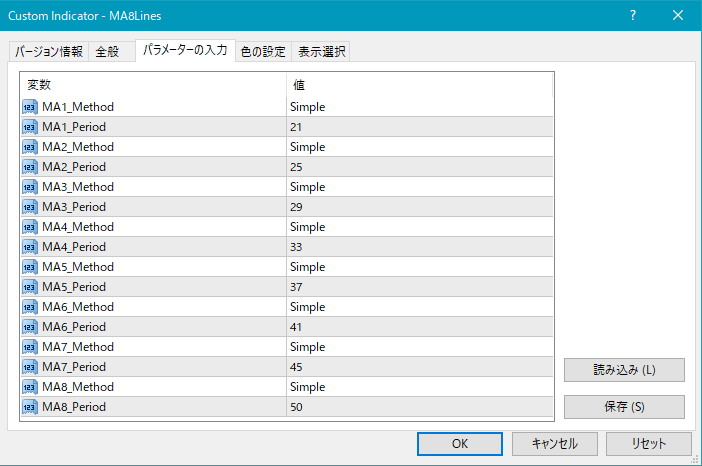The image size is (702, 466).
Task: Click the icon beside MA3_Method
Action: click(x=29, y=187)
